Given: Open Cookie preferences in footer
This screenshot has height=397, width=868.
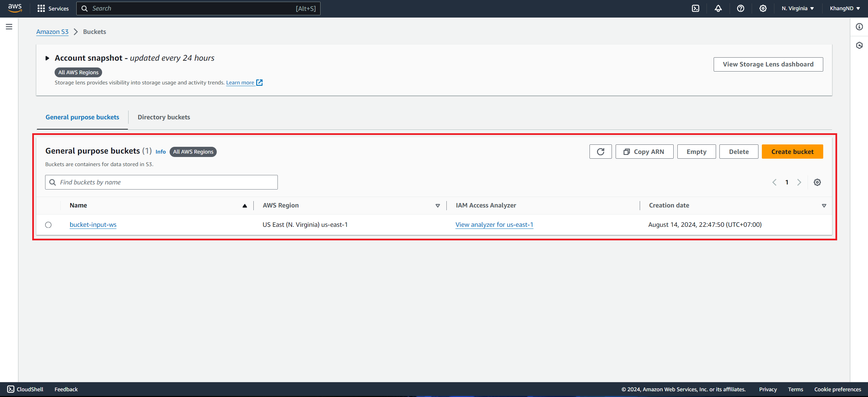Looking at the screenshot, I should point(837,389).
